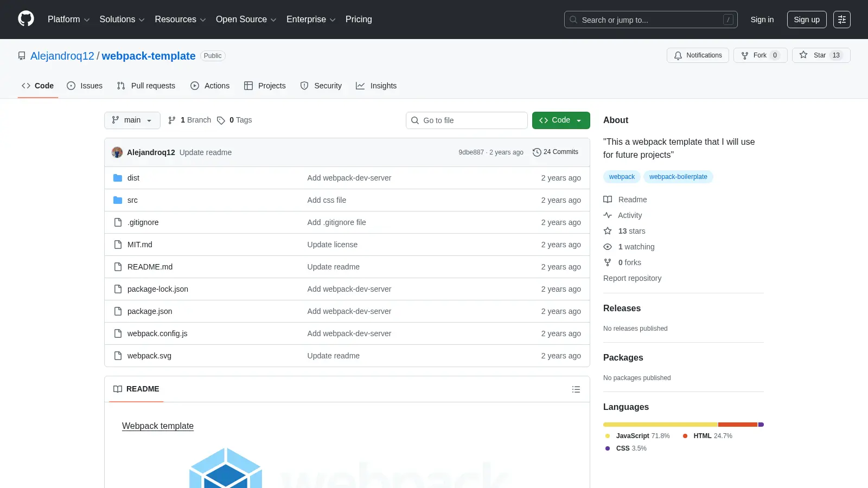This screenshot has width=868, height=488.
Task: Click the webpack-boilerplate topic tag
Action: [678, 177]
